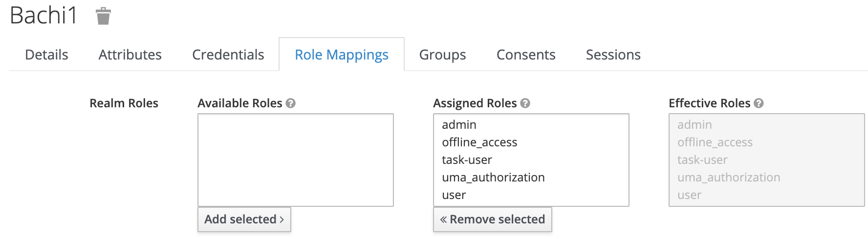Show help for Assigned Roles
This screenshot has height=239, width=868.
[x=525, y=103]
